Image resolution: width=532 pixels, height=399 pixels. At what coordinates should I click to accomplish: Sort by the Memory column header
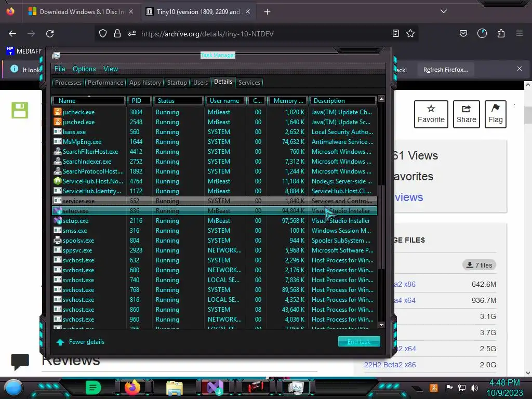coord(288,101)
